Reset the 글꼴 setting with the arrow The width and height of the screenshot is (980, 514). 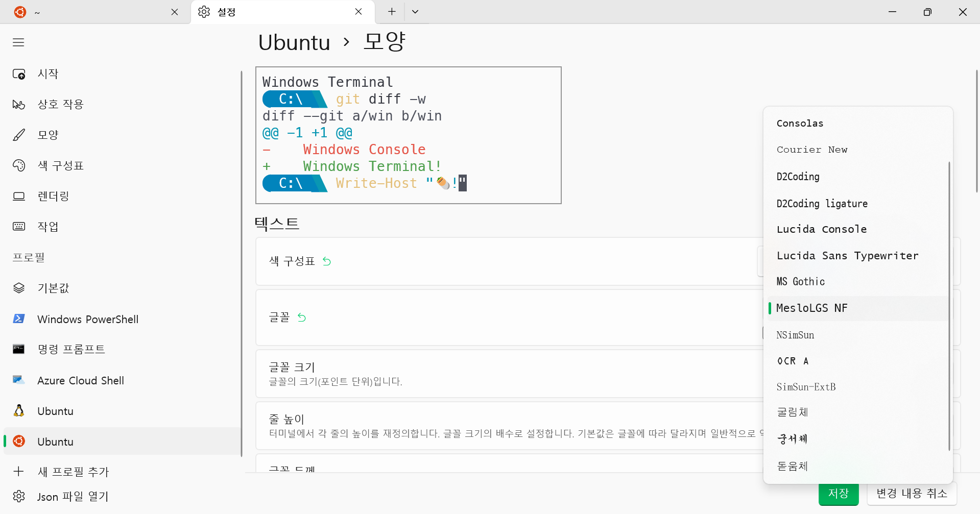[302, 317]
